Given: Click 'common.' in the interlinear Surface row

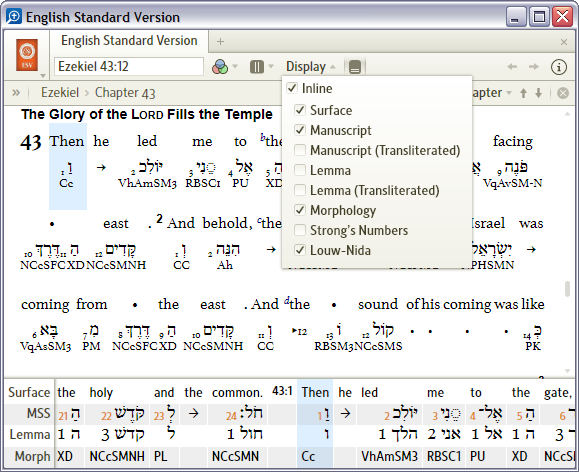Looking at the screenshot, I should coord(237,393).
